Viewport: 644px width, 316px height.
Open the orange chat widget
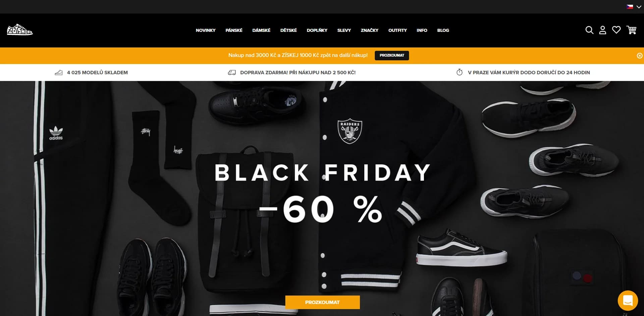click(628, 301)
